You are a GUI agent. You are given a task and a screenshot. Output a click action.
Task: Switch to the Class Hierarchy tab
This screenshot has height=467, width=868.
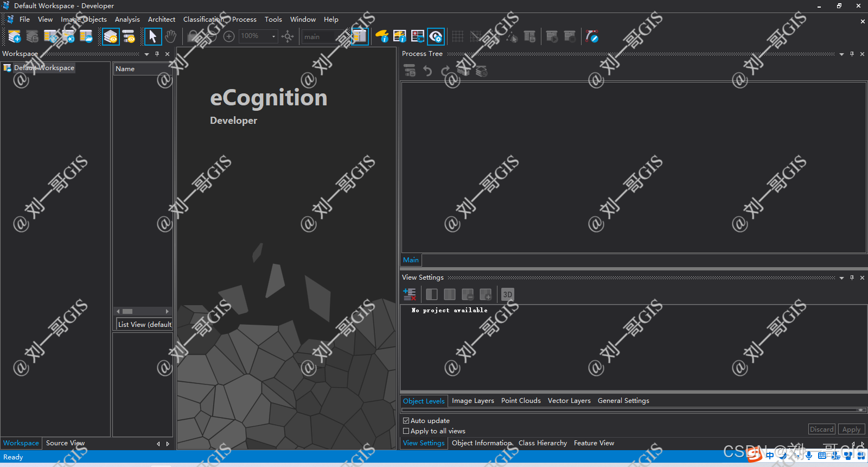click(542, 443)
